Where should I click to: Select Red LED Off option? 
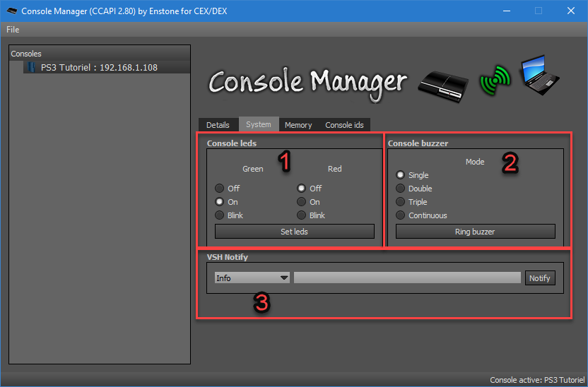click(310, 188)
